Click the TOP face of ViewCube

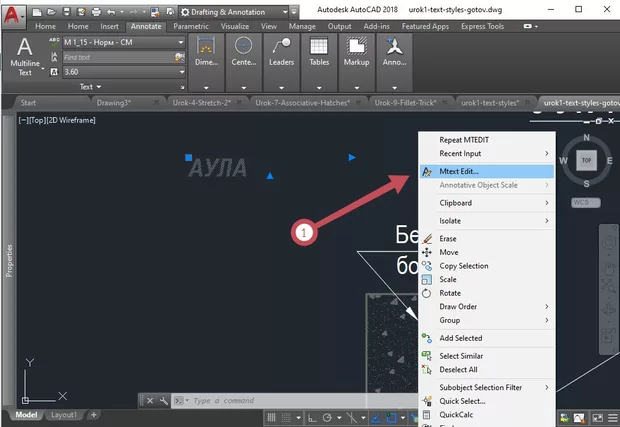coord(587,160)
